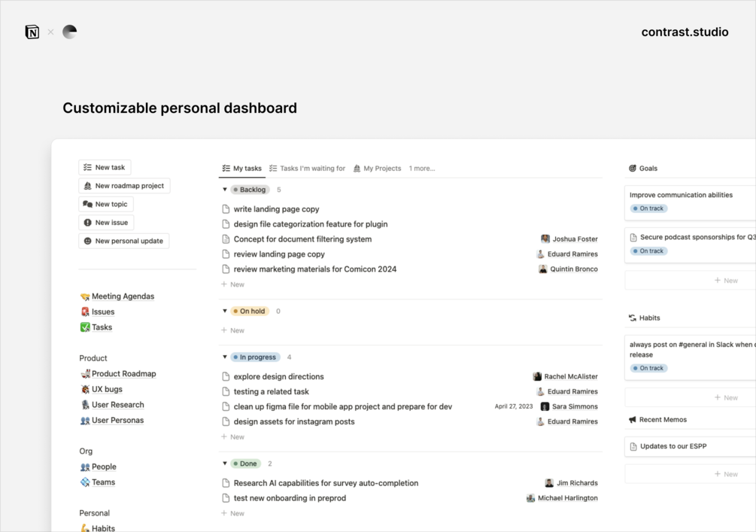The image size is (756, 532).
Task: Collapse the Done group
Action: (x=225, y=464)
